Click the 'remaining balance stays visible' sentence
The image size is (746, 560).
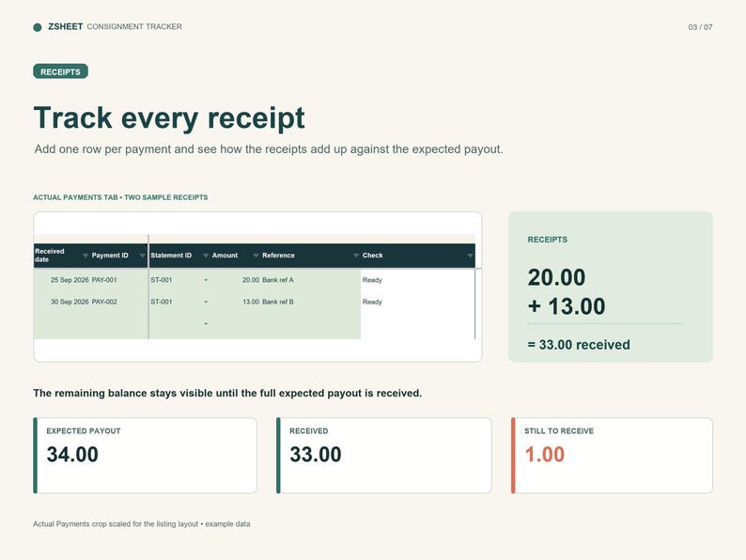click(227, 394)
